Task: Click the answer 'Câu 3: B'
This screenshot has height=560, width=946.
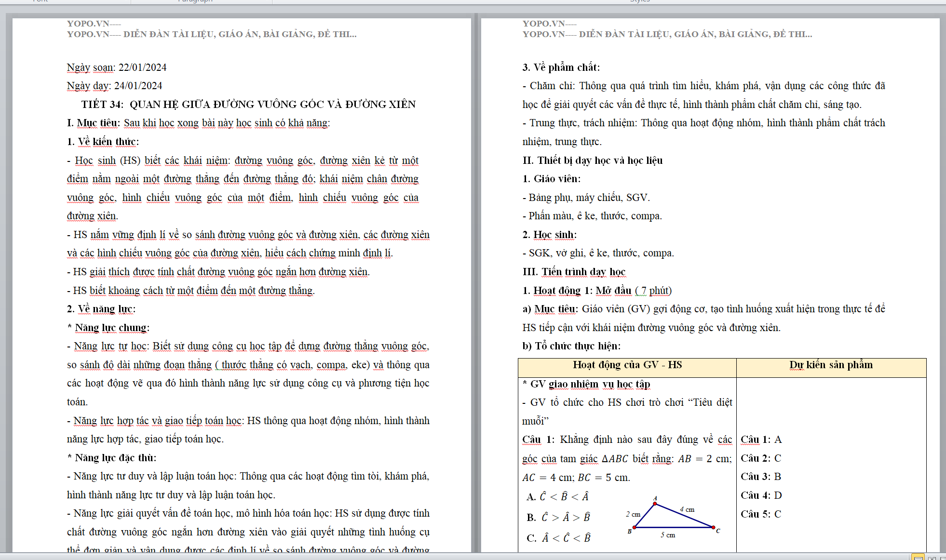Action: pos(761,477)
